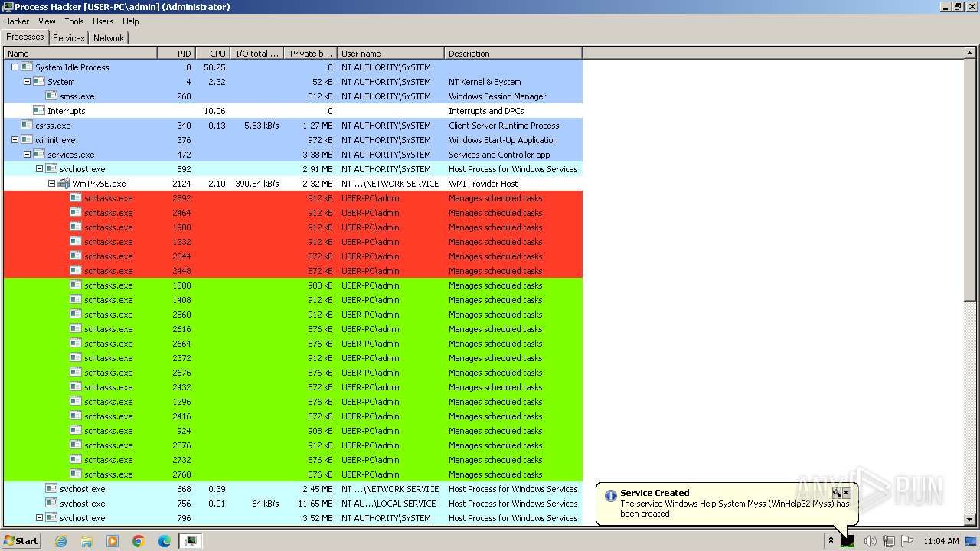Click the services.exe process icon
980x551 pixels.
39,155
